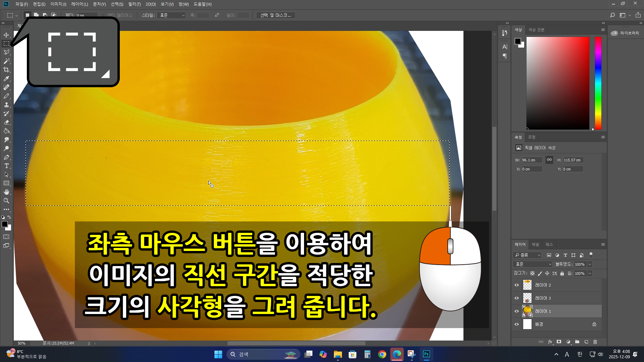644x362 pixels.
Task: Open the 스타일 dropdown
Action: [171, 15]
